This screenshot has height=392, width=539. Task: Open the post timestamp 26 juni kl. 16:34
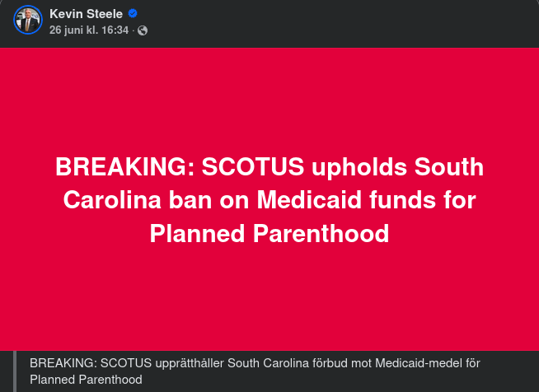89,30
